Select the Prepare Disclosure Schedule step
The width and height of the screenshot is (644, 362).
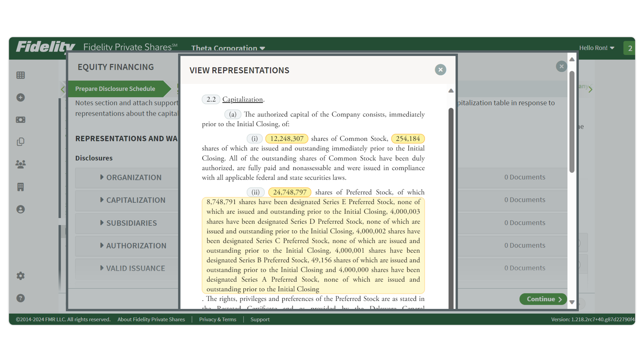coord(115,89)
